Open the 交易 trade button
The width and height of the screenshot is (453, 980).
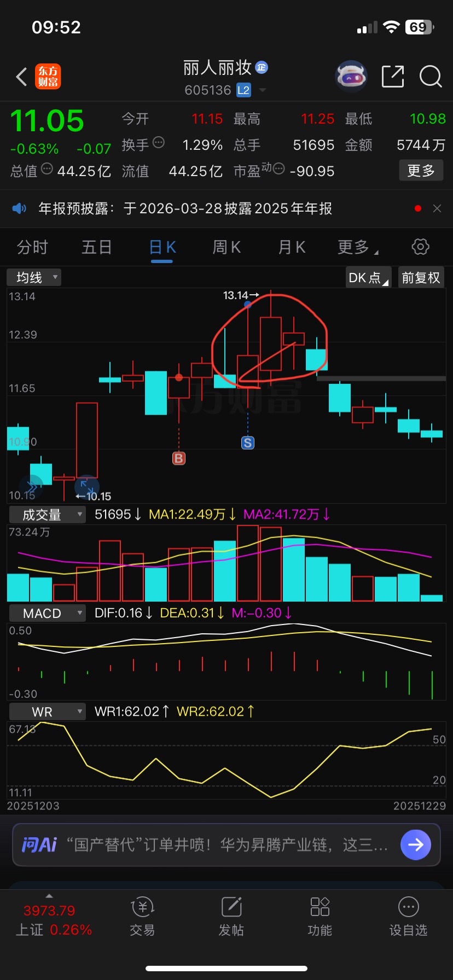click(x=142, y=917)
